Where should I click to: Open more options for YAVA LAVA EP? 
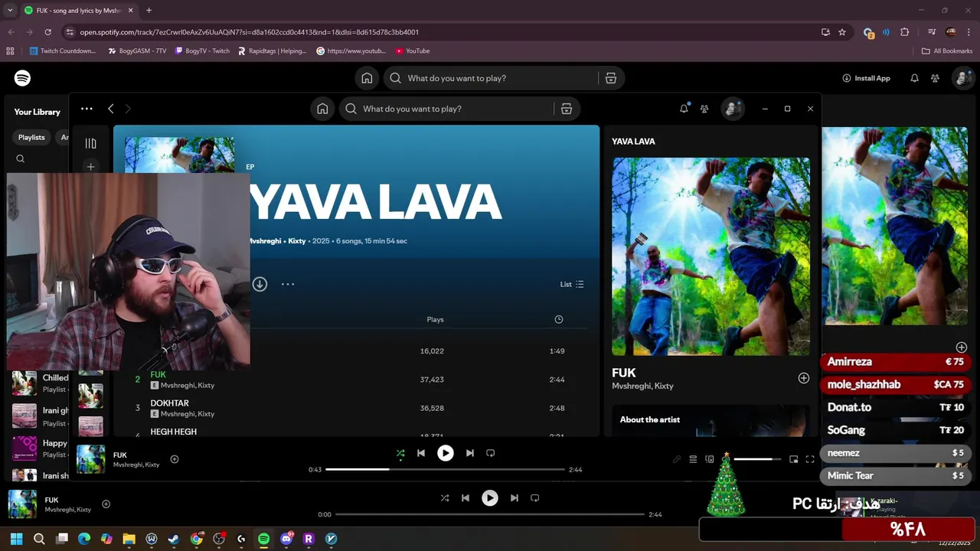click(x=288, y=284)
